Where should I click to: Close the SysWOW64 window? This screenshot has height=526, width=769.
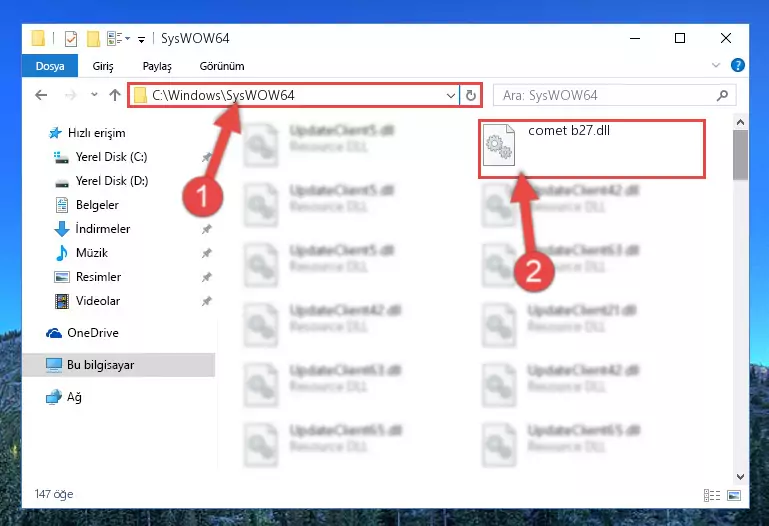point(726,38)
